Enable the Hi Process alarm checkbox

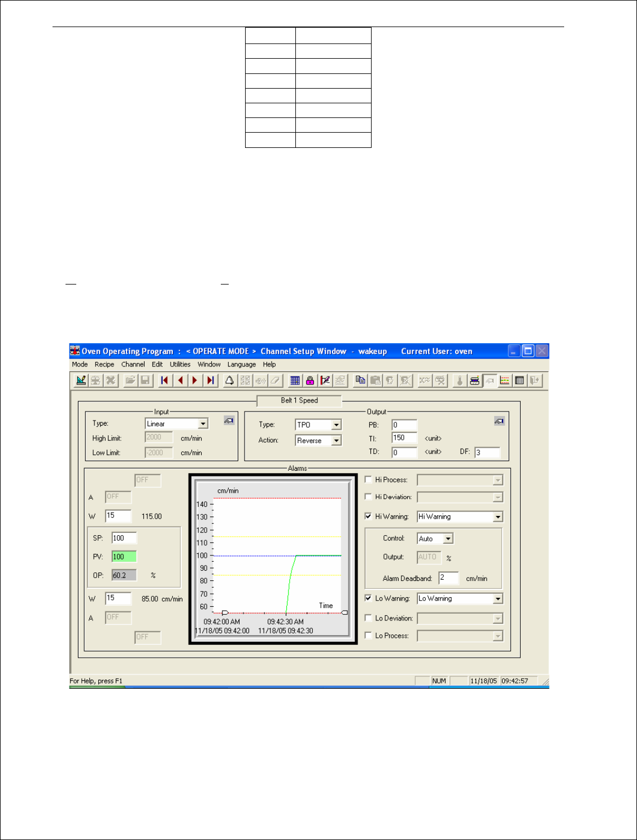(368, 479)
